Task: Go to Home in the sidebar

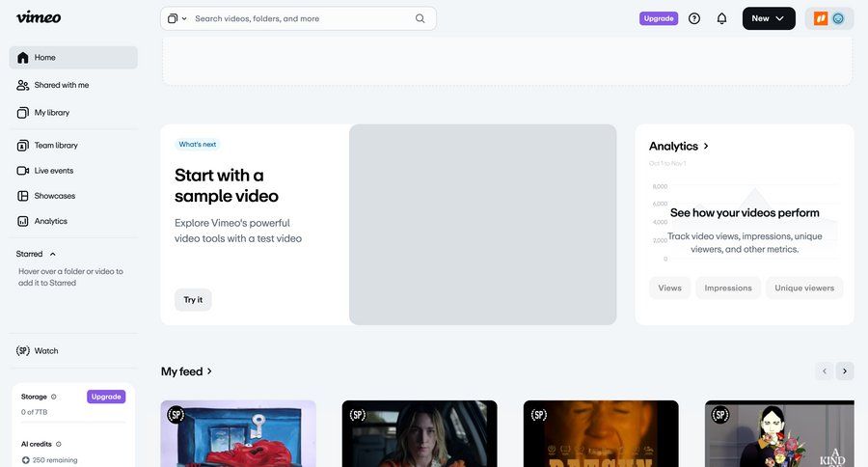Action: 73,58
